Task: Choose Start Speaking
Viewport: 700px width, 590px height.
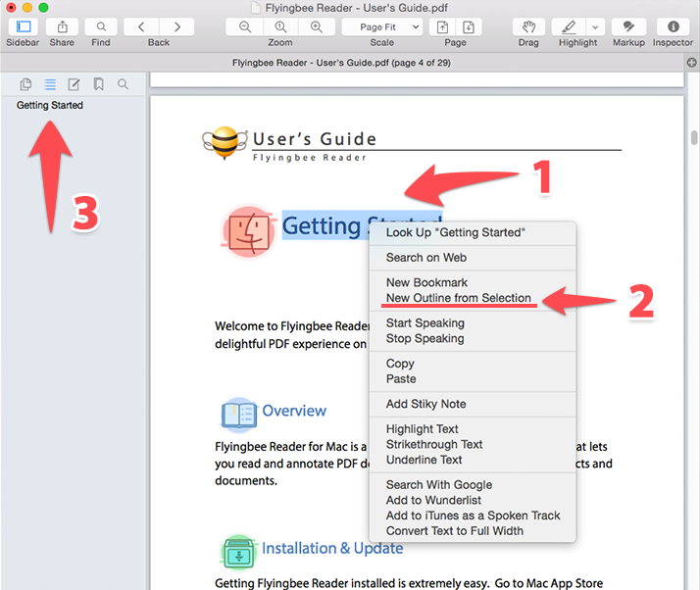Action: (x=473, y=322)
